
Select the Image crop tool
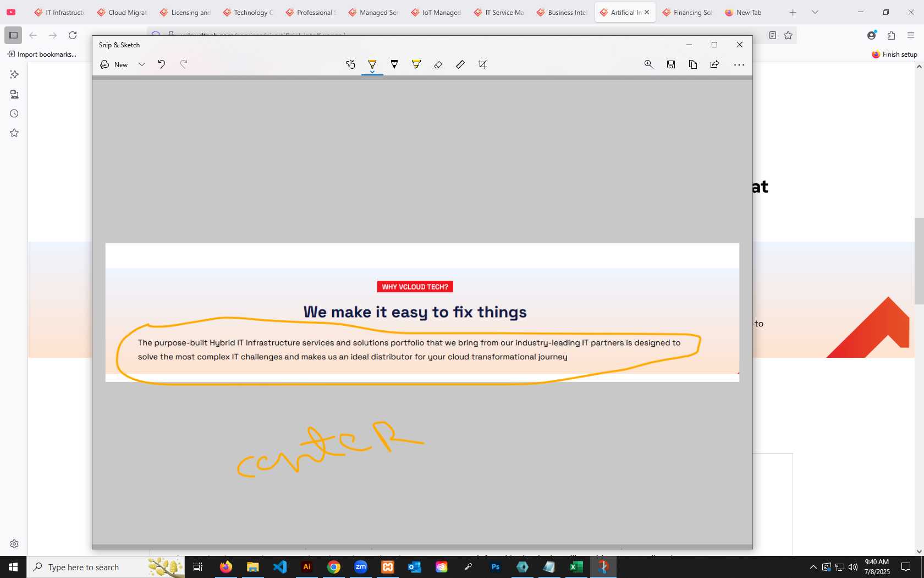(x=482, y=64)
